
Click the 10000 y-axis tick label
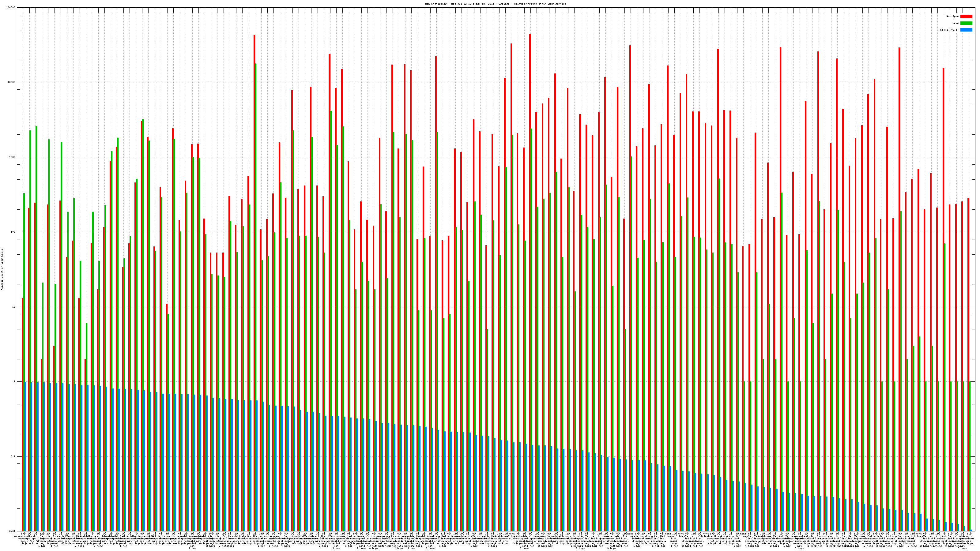[12, 83]
